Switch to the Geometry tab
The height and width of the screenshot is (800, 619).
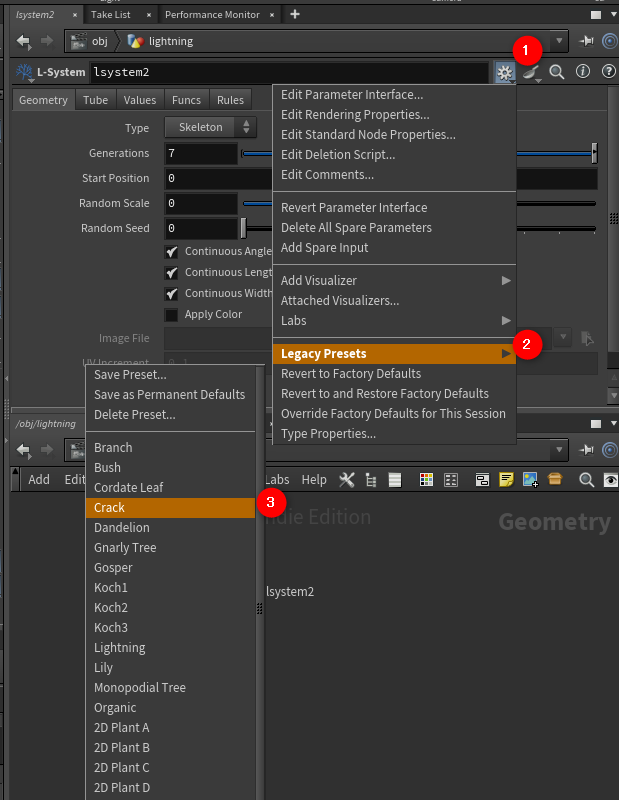pyautogui.click(x=43, y=100)
